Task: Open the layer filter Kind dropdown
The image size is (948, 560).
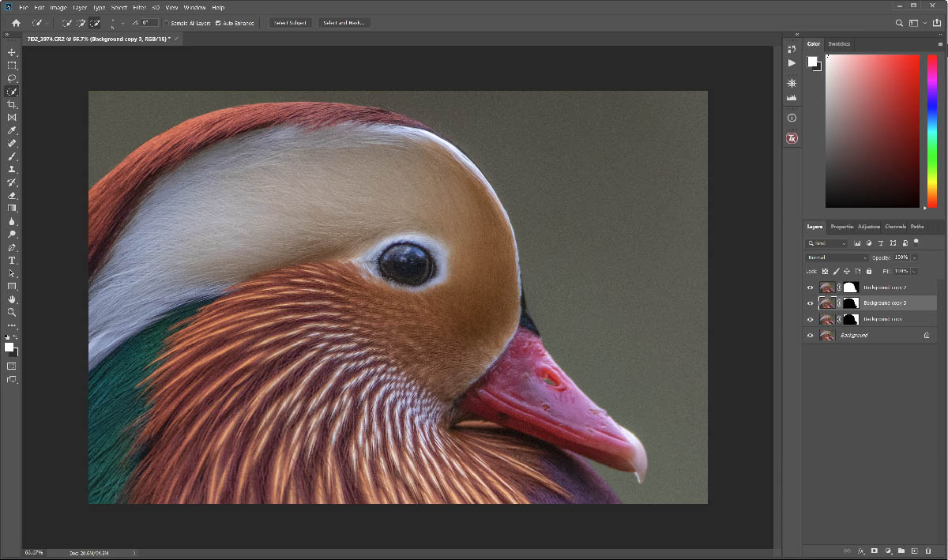Action: click(827, 243)
